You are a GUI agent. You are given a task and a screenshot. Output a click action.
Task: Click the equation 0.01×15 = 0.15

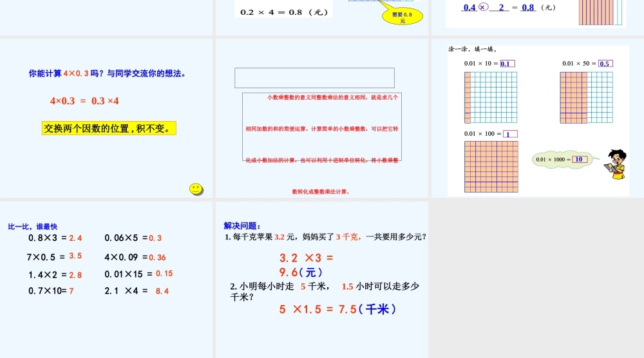(x=138, y=274)
